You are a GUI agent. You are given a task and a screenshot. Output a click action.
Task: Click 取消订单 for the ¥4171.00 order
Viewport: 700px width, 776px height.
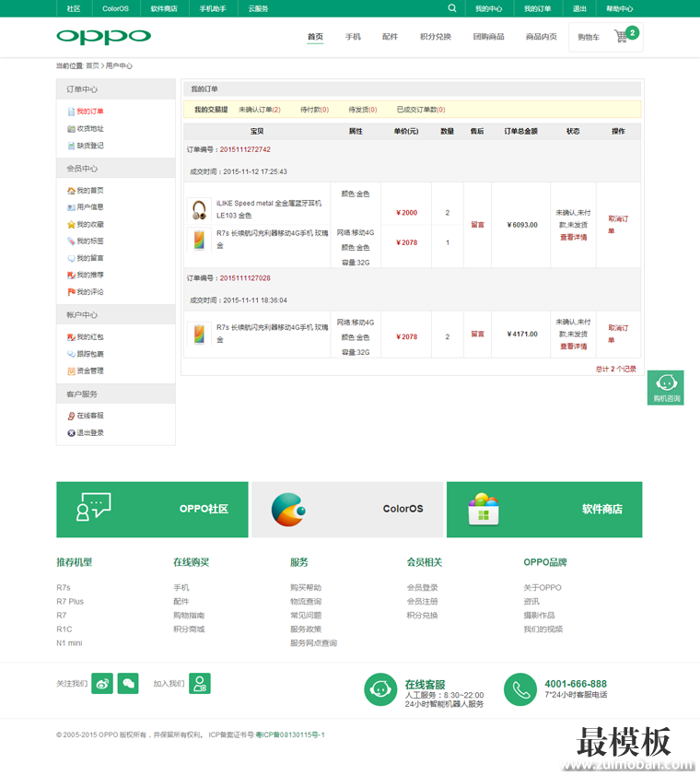click(x=618, y=334)
